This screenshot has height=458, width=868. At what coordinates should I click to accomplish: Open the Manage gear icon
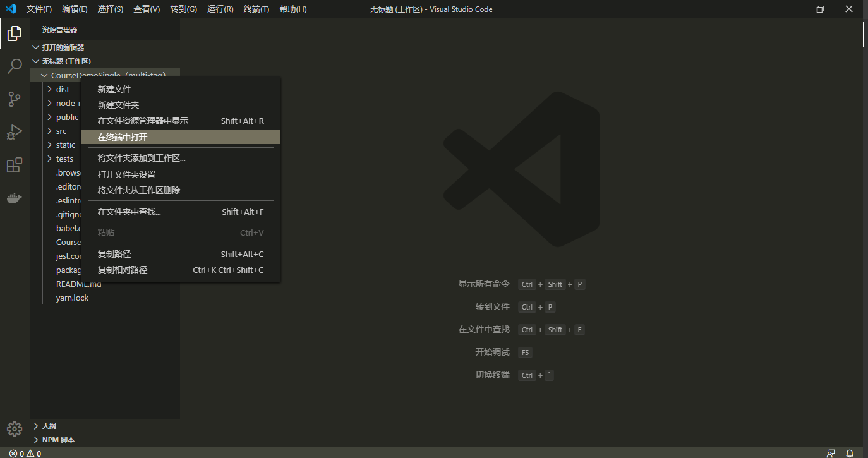pyautogui.click(x=15, y=429)
